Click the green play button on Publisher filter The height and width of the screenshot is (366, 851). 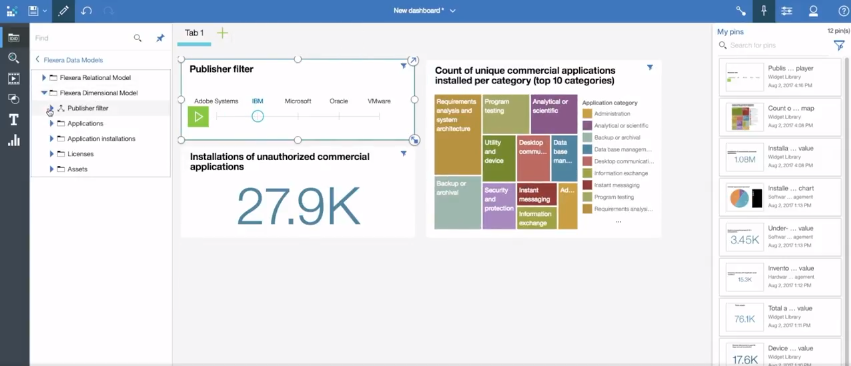(198, 116)
